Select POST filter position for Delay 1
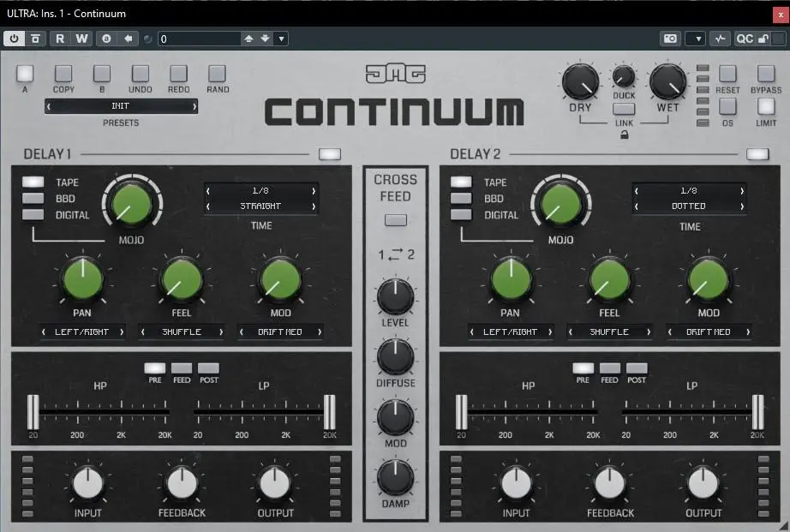 pyautogui.click(x=208, y=368)
